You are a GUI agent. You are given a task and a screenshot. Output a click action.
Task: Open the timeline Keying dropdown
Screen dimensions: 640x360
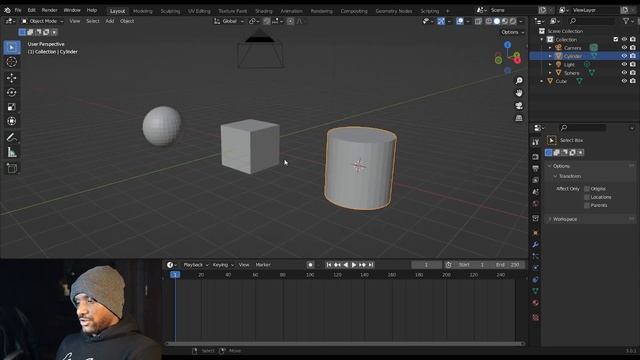pyautogui.click(x=223, y=265)
